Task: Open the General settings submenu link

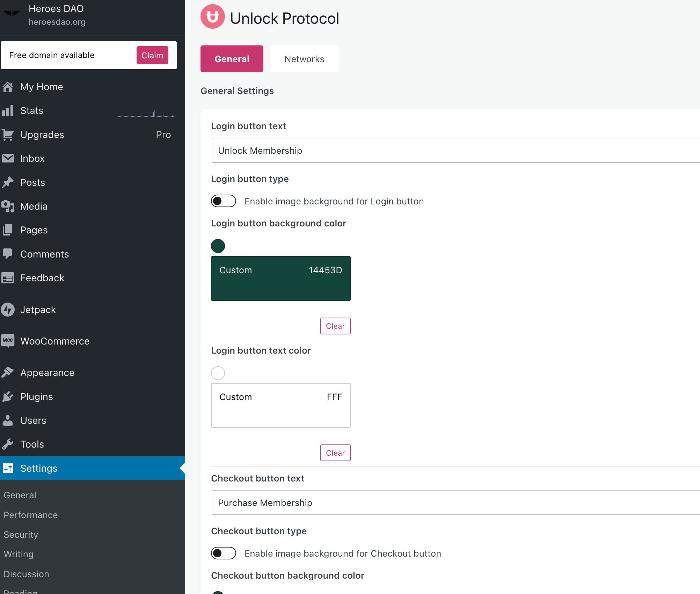Action: point(20,495)
